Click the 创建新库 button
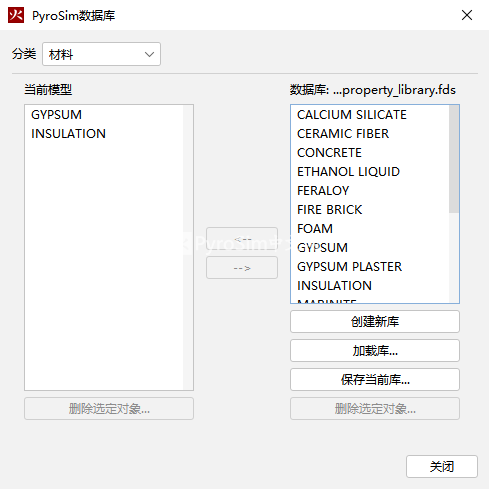Image resolution: width=489 pixels, height=489 pixels. point(375,322)
